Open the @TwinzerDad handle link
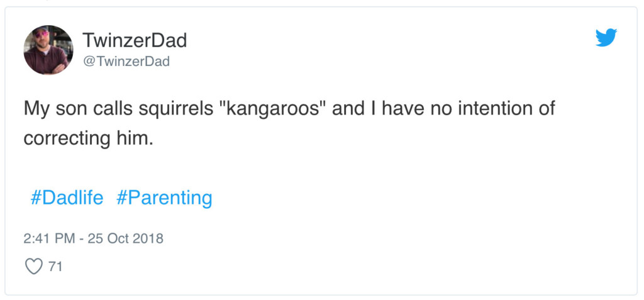 (126, 61)
